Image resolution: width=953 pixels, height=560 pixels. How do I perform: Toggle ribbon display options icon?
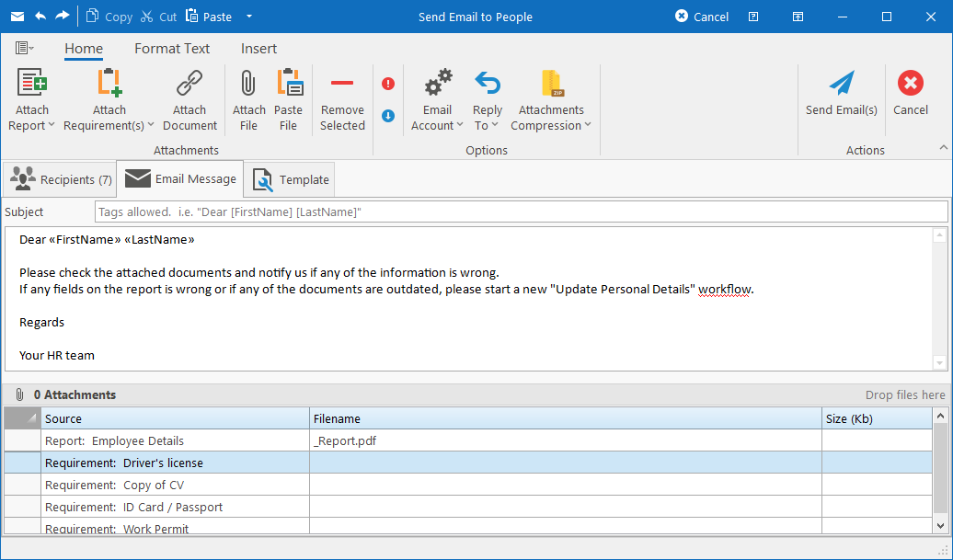(798, 17)
